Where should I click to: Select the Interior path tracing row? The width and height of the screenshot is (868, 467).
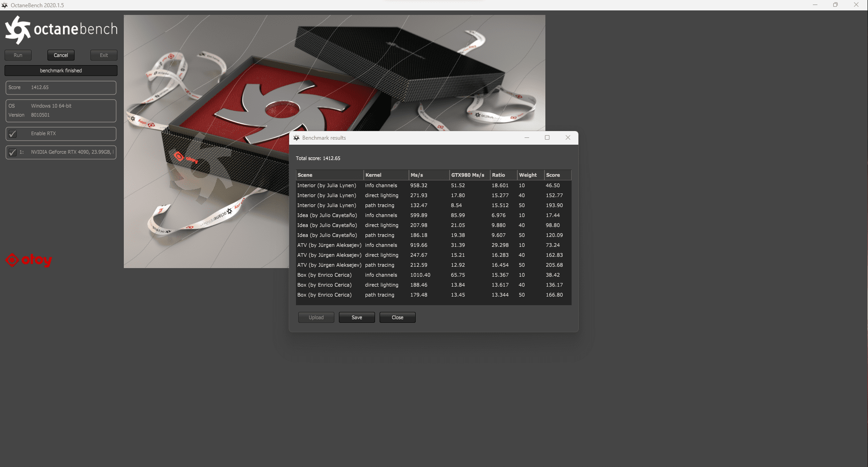(x=434, y=205)
